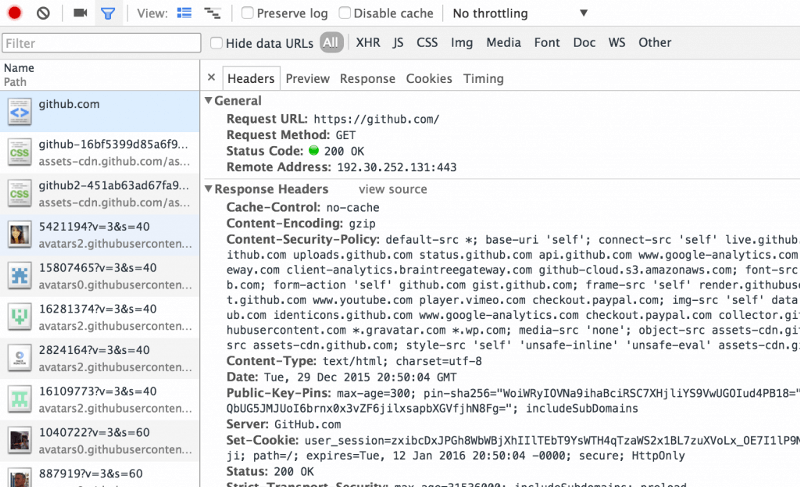Click the Request URL value https://github.com/

pos(377,119)
